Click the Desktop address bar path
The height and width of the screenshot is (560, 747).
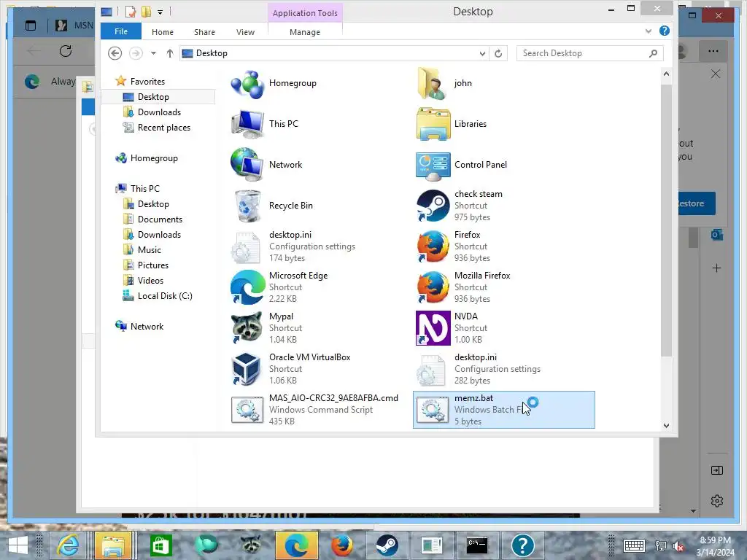[212, 53]
